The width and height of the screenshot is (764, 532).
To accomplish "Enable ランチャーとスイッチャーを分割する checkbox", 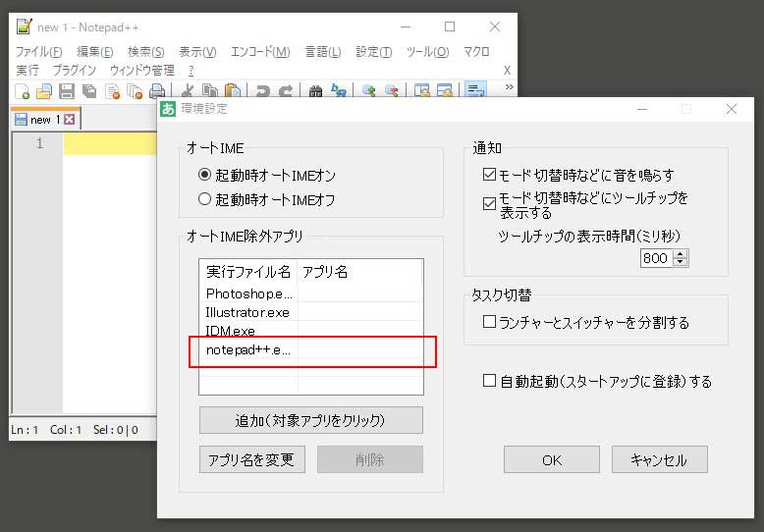I will pyautogui.click(x=489, y=322).
